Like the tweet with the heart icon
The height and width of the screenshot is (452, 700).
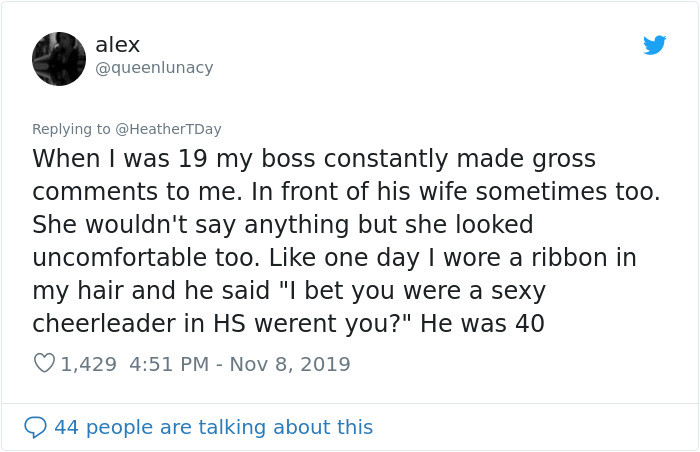coord(44,364)
